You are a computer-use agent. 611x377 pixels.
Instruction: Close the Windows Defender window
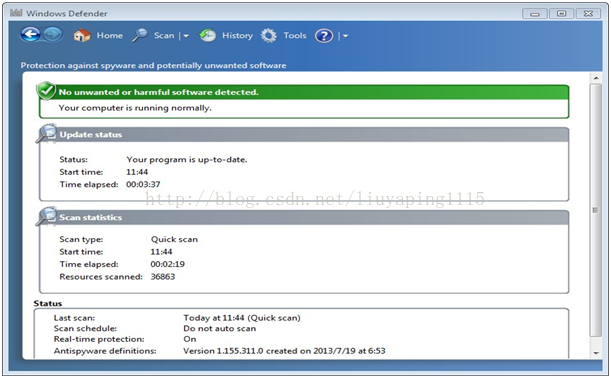588,14
